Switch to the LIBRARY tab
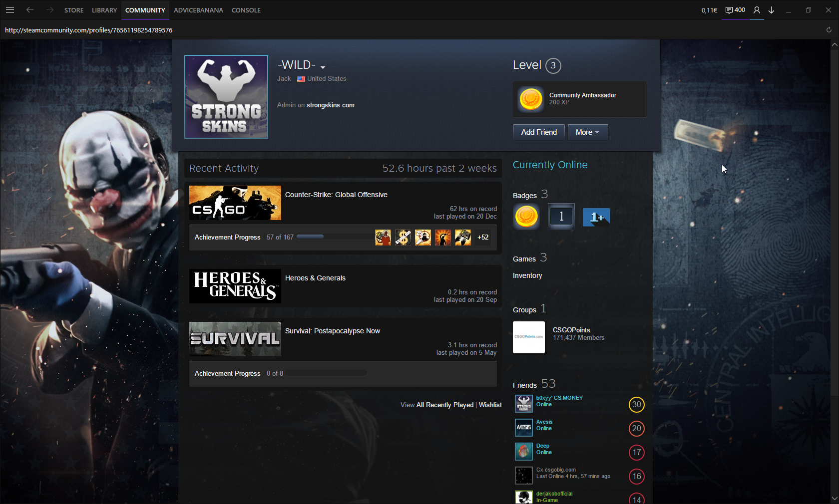Screen dimensions: 839x504 104,10
